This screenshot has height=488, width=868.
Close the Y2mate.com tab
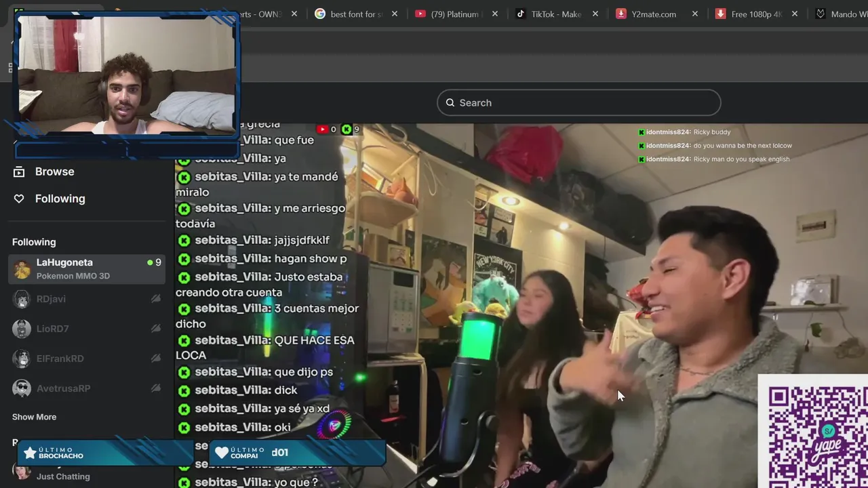[695, 14]
